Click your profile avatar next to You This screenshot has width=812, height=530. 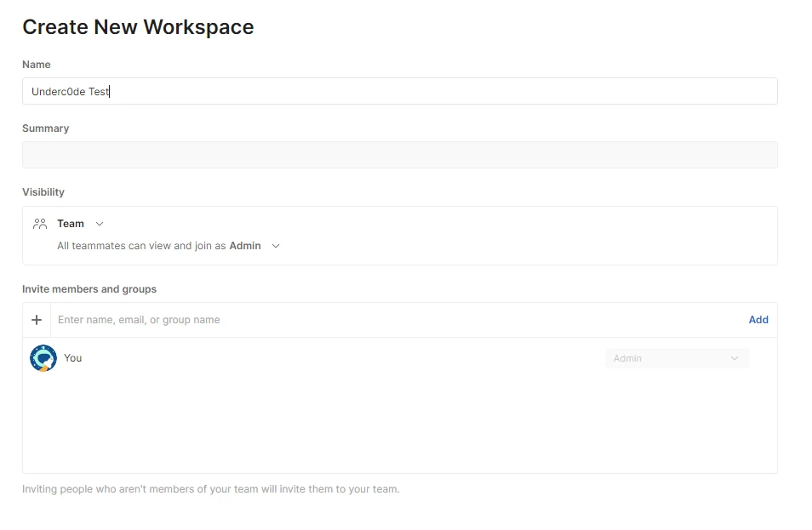coord(43,358)
